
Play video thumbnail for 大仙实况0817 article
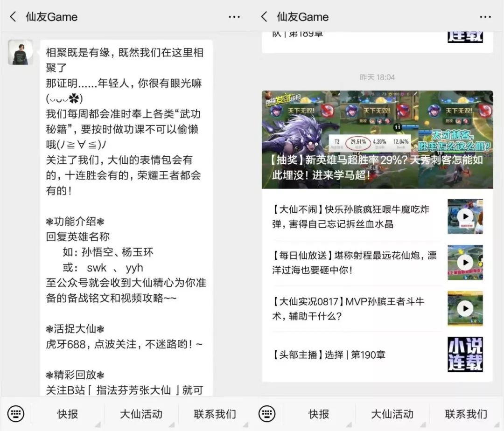tap(465, 309)
